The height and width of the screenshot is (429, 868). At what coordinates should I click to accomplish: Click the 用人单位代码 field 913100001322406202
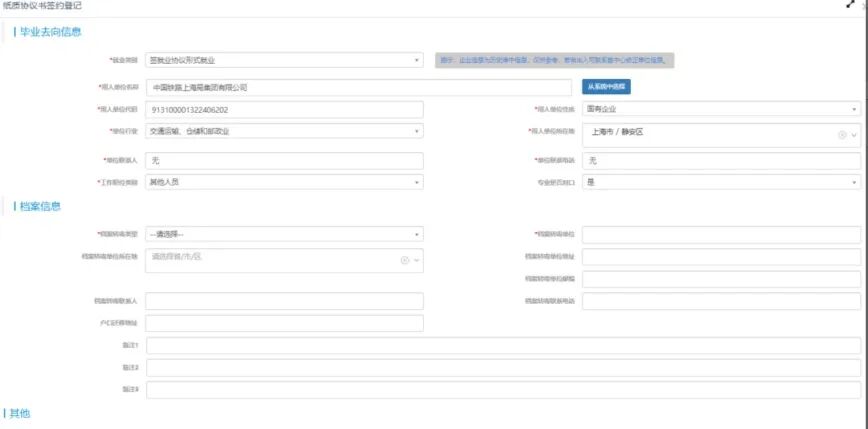(x=285, y=110)
